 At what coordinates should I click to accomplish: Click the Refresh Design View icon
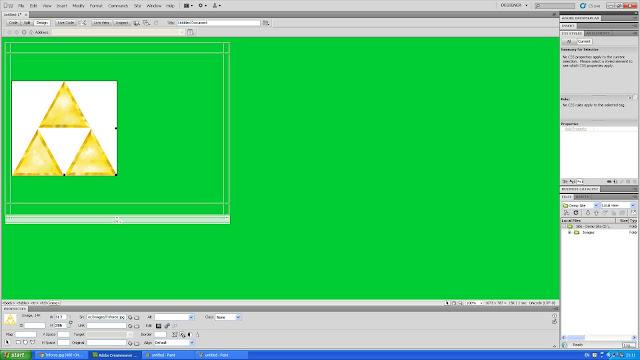[156, 23]
